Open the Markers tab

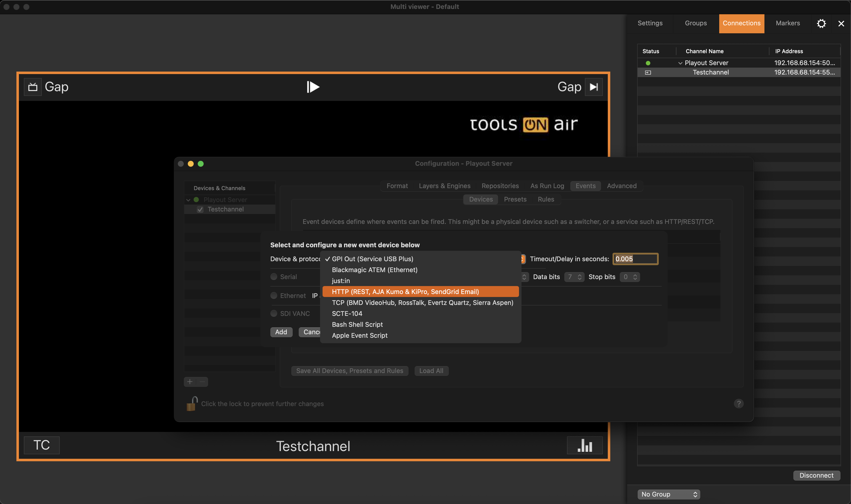coord(787,23)
